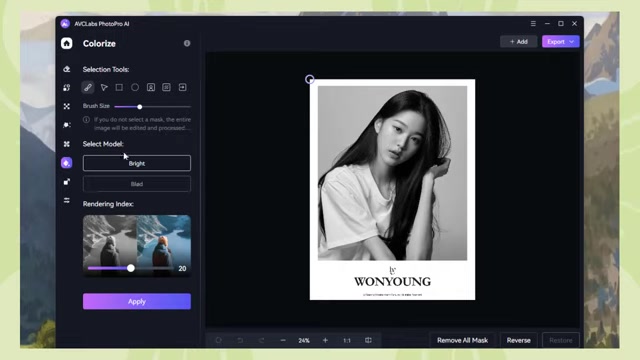
Task: Select the object auto-selection tool
Action: pos(167,87)
